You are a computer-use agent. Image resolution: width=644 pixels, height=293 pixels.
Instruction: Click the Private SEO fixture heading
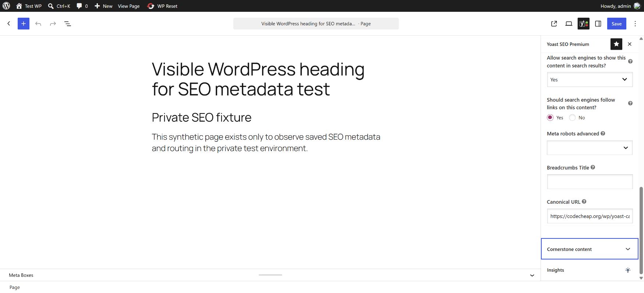(x=202, y=117)
